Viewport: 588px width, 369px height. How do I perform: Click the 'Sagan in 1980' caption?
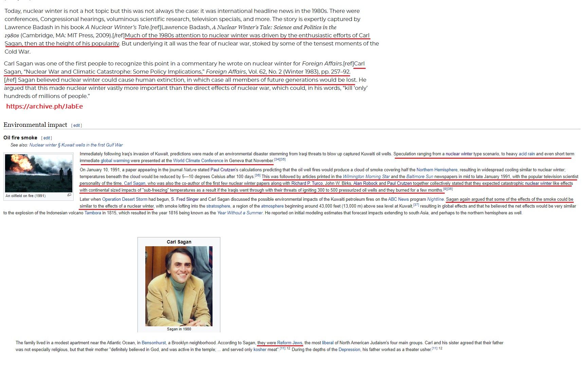[x=179, y=329]
